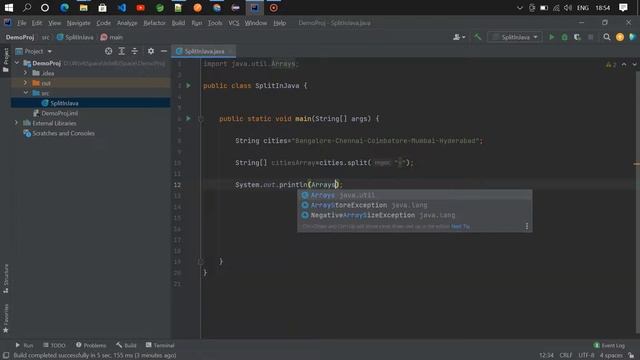This screenshot has width=640, height=360.
Task: Switch to SplitInJava.java editor tab
Action: [204, 51]
